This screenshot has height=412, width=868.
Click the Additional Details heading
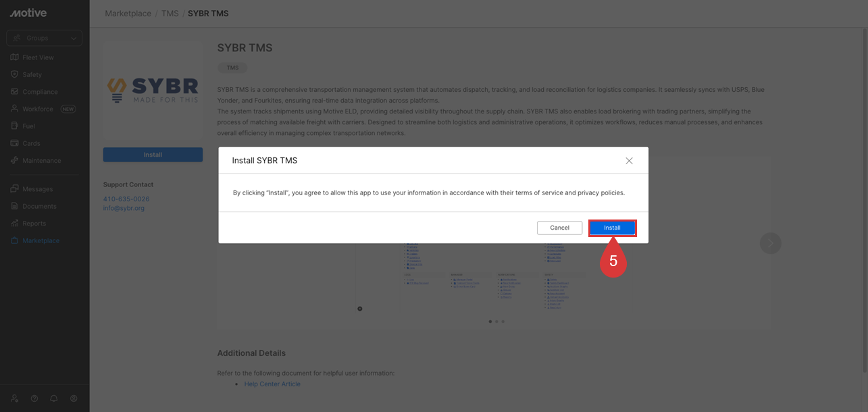[251, 353]
